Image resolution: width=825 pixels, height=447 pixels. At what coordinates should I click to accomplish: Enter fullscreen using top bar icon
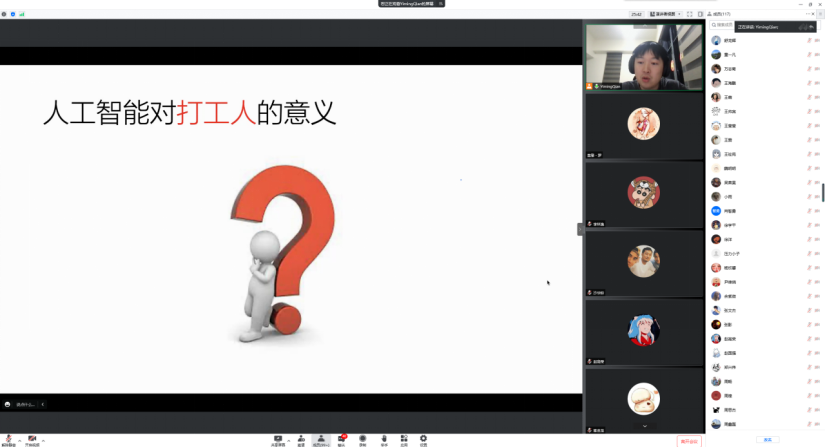tap(689, 14)
